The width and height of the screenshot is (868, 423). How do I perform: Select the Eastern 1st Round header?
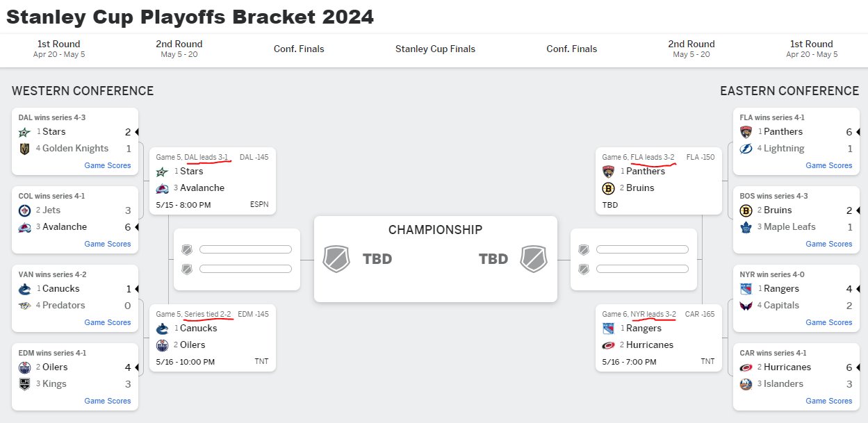point(812,49)
